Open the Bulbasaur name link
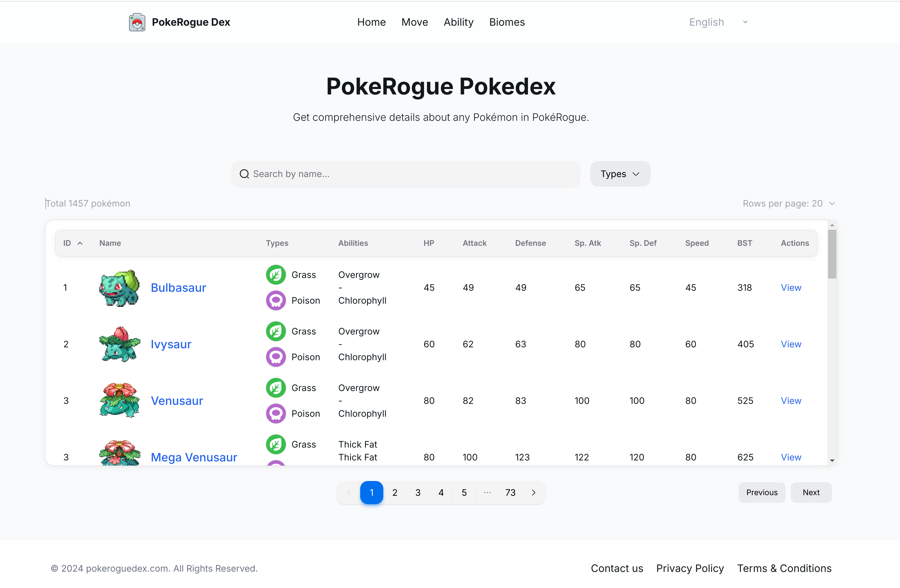This screenshot has height=588, width=900. point(178,288)
